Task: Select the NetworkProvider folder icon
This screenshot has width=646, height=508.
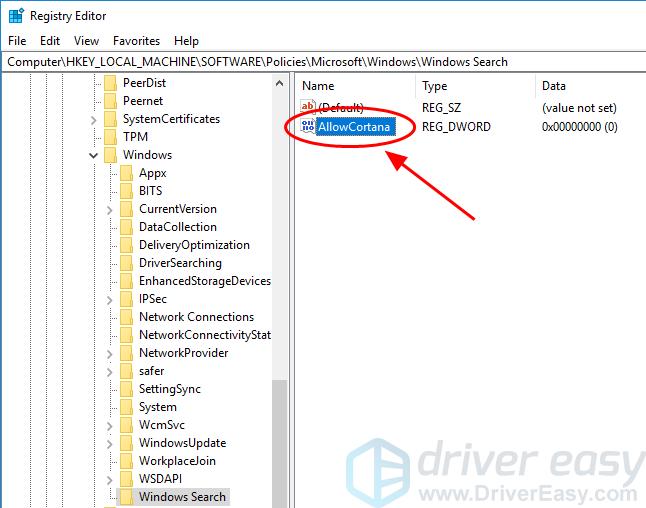Action: (126, 353)
